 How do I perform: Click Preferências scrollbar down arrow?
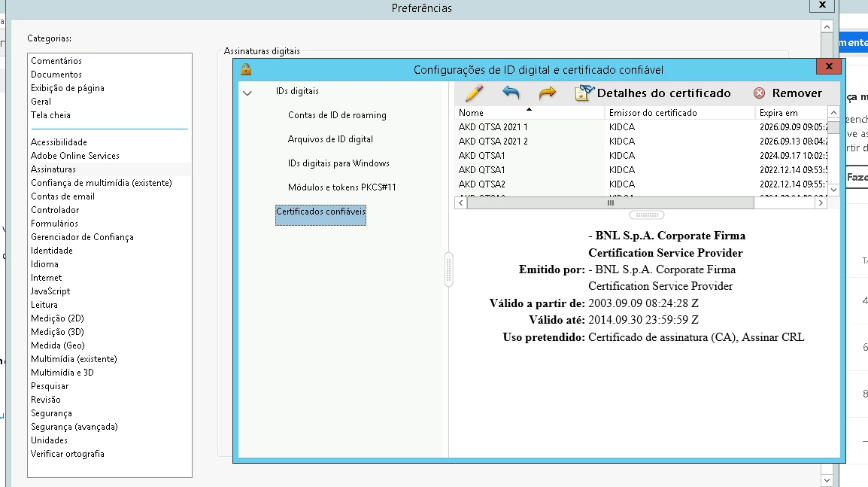827,480
